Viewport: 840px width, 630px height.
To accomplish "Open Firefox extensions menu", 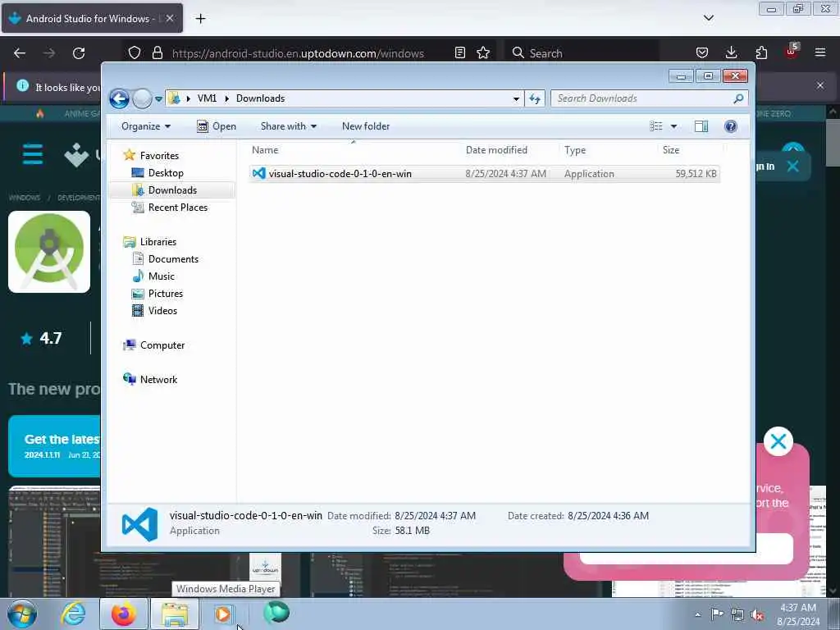I will coord(761,52).
